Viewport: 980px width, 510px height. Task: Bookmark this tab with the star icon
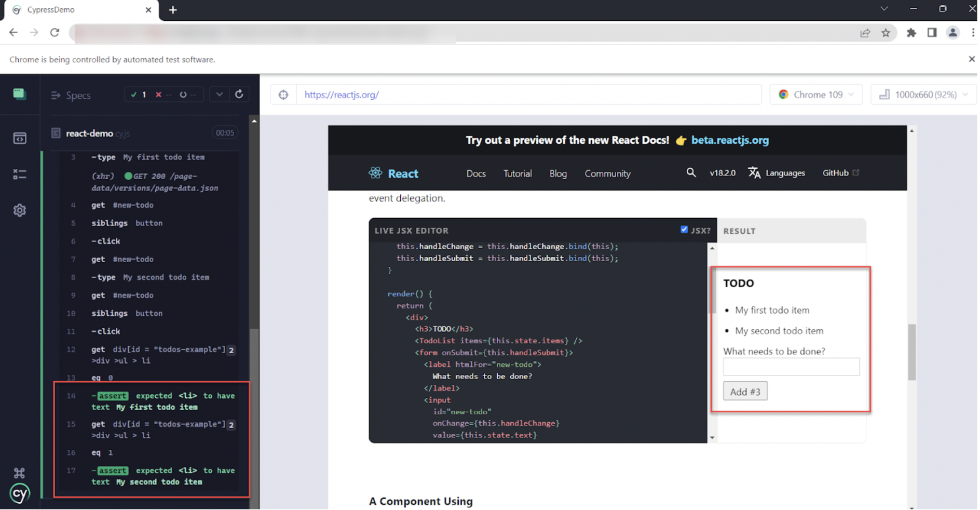coord(886,33)
